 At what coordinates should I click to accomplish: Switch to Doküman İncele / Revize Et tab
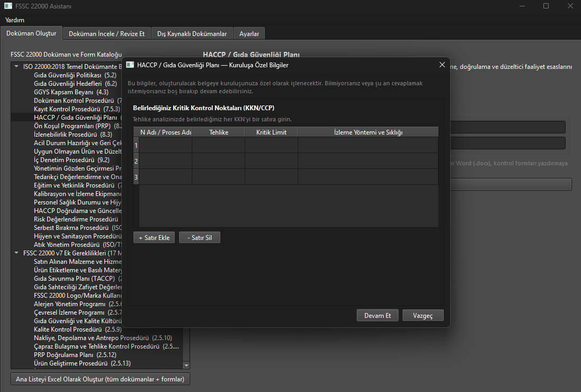click(x=106, y=34)
